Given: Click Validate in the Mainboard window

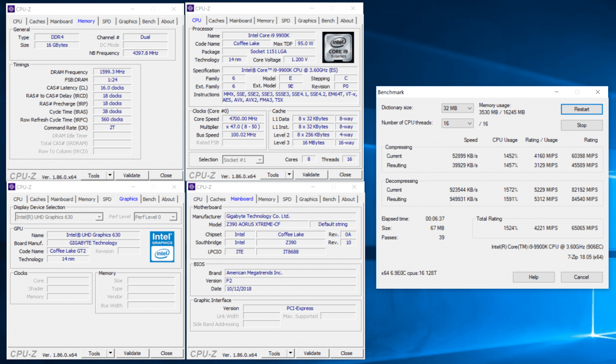Looking at the screenshot, I should [312, 353].
